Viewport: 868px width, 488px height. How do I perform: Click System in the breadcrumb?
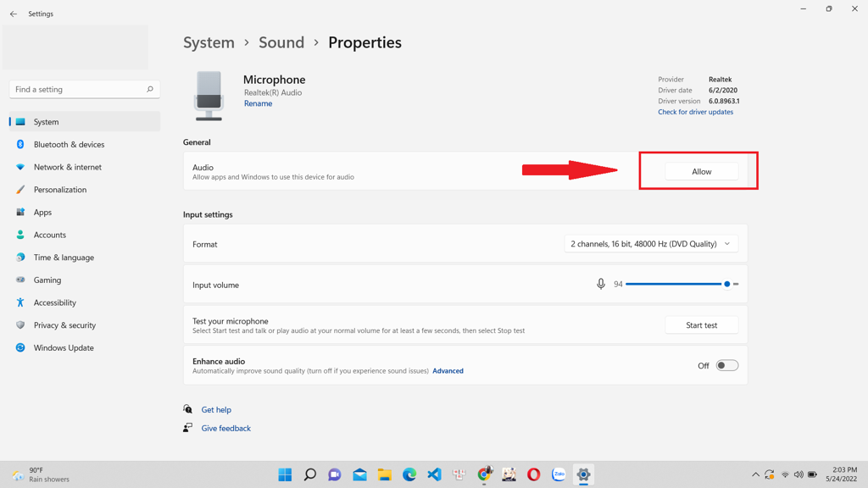209,42
